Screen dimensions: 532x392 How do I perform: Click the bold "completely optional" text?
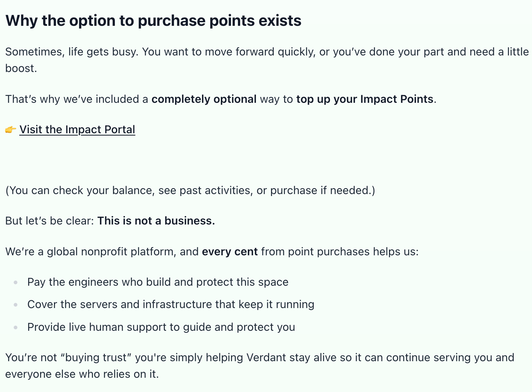[204, 99]
